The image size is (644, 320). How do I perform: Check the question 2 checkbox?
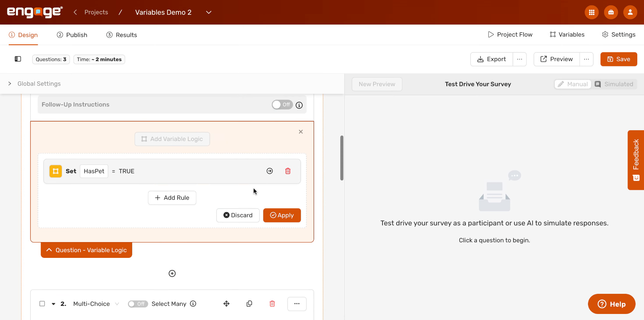click(42, 304)
